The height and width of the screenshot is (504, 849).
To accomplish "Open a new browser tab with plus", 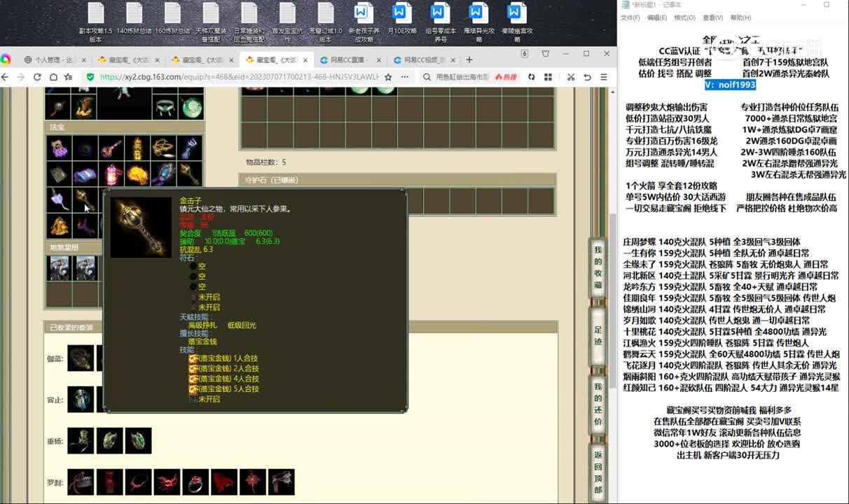I will (x=469, y=59).
